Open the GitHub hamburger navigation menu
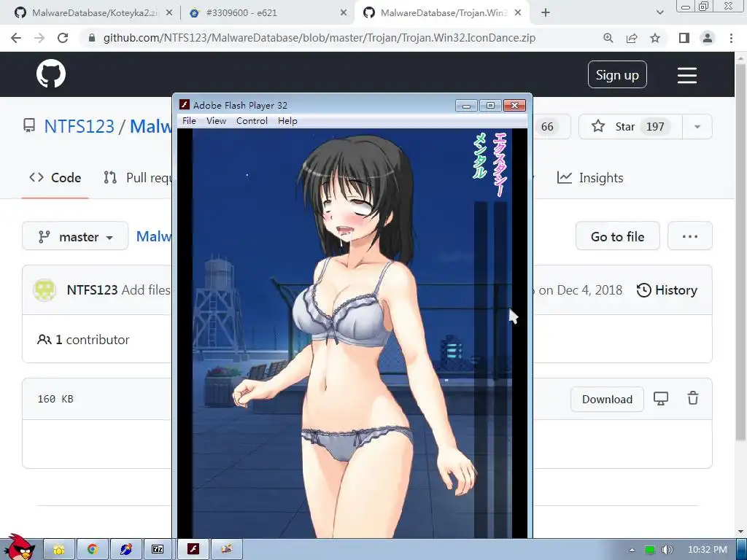This screenshot has height=560, width=747. click(x=687, y=75)
